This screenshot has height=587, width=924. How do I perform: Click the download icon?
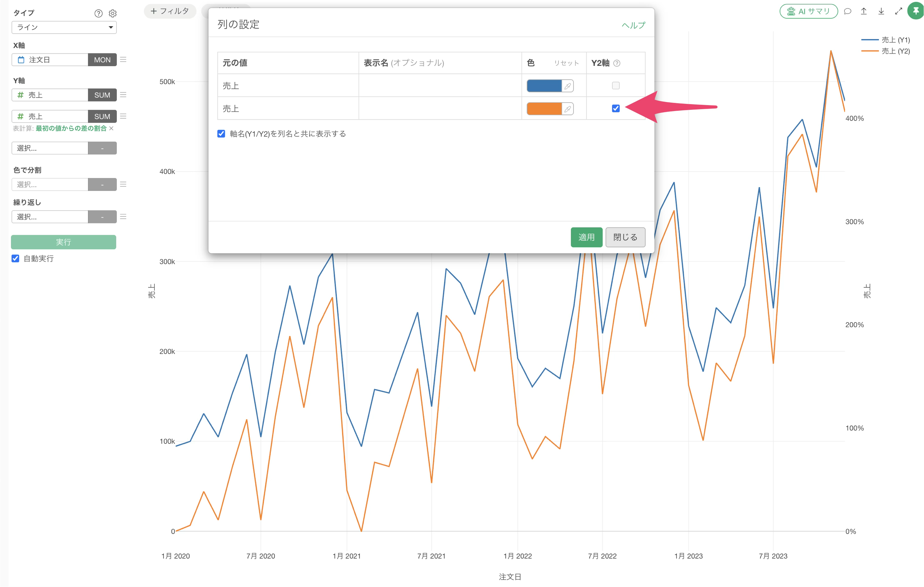[881, 11]
